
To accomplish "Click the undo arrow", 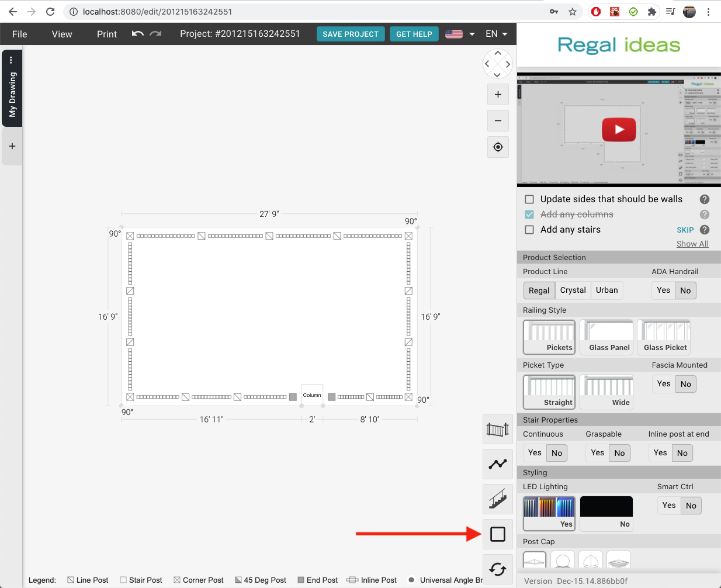I will pyautogui.click(x=138, y=34).
